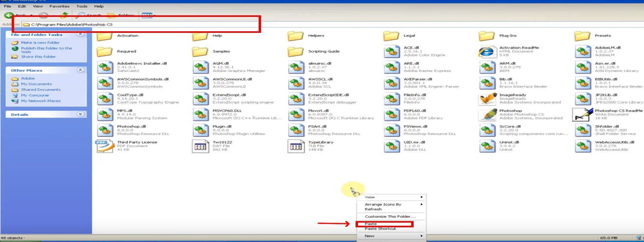Click the Make a new folder link
The width and height of the screenshot is (644, 242).
coord(39,43)
